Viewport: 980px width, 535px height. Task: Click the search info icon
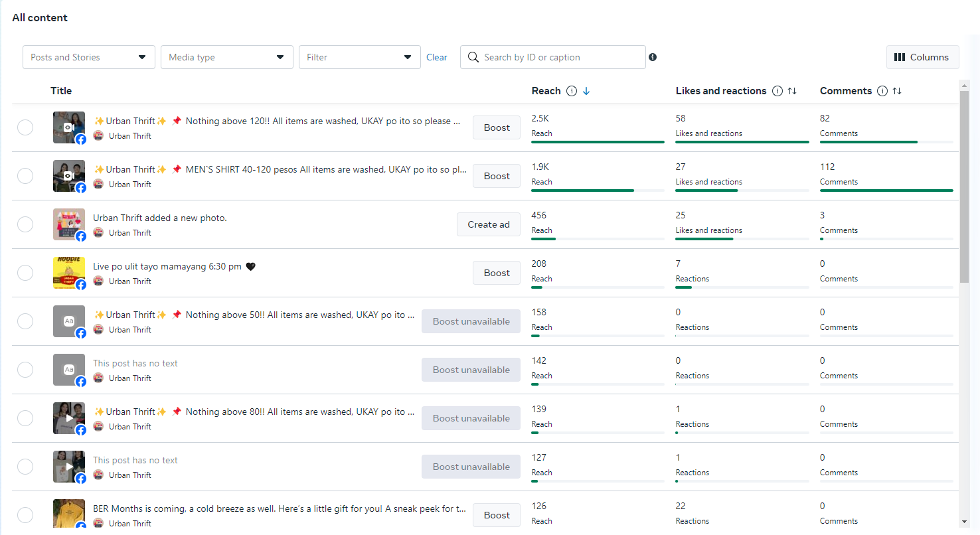(x=653, y=57)
